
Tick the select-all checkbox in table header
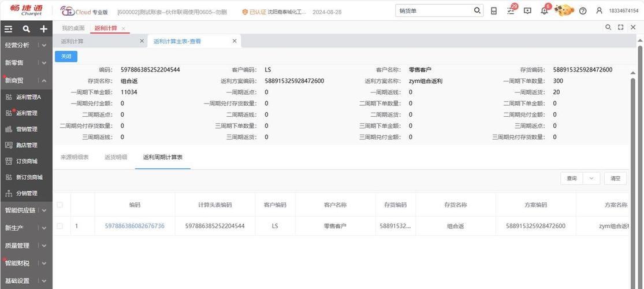[x=60, y=205]
